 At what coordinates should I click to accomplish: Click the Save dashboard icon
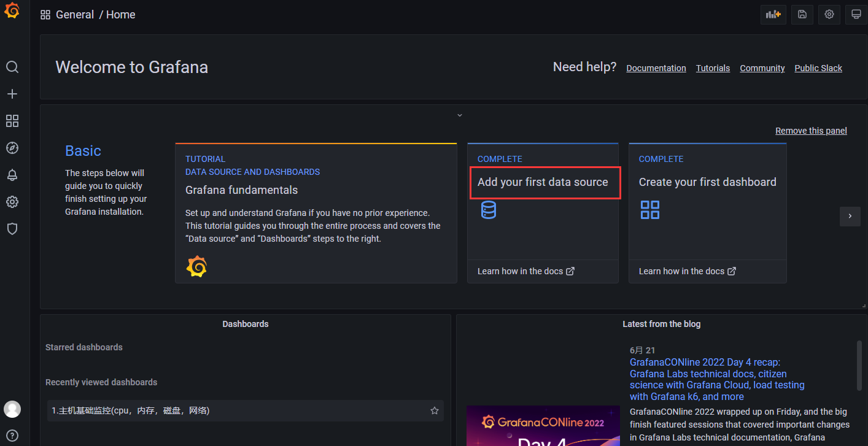tap(802, 14)
